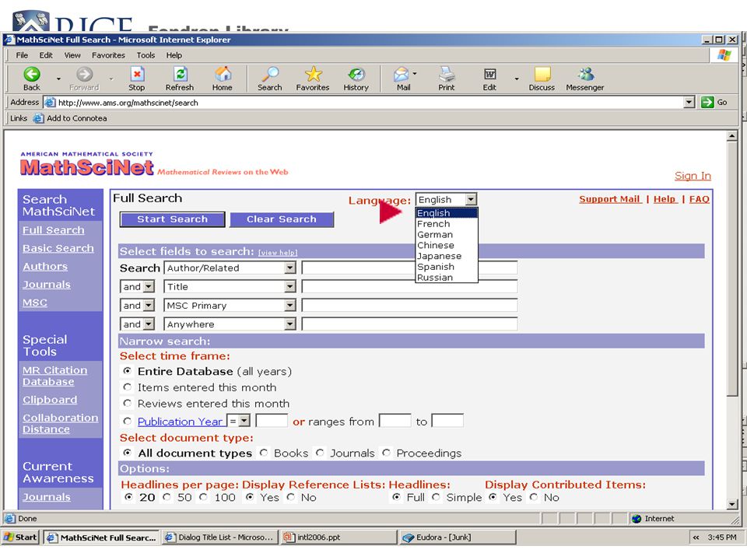Click the Publication Year value box
The image size is (747, 560).
(x=272, y=421)
